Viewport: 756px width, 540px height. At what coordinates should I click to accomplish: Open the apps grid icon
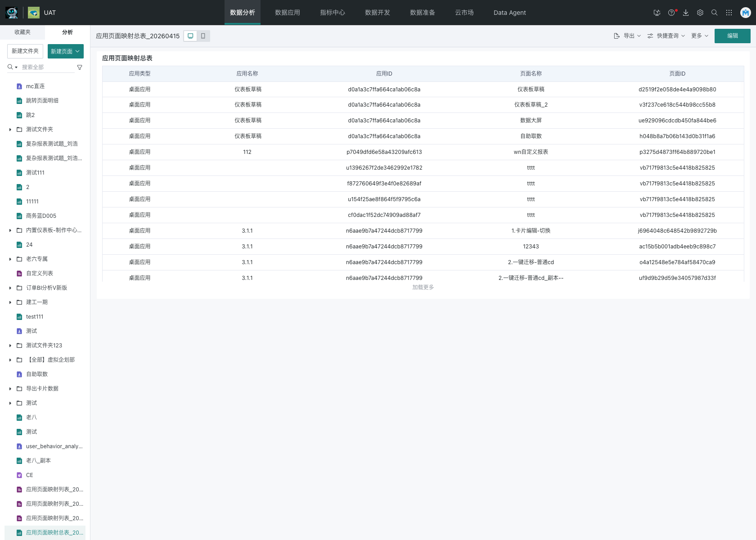point(729,13)
